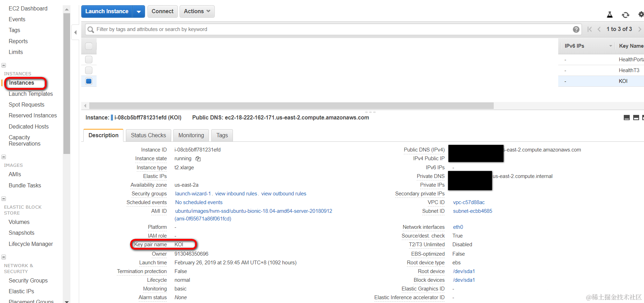Viewport: 644px width, 303px height.
Task: Uncheck the KOI instance checkbox
Action: click(89, 81)
